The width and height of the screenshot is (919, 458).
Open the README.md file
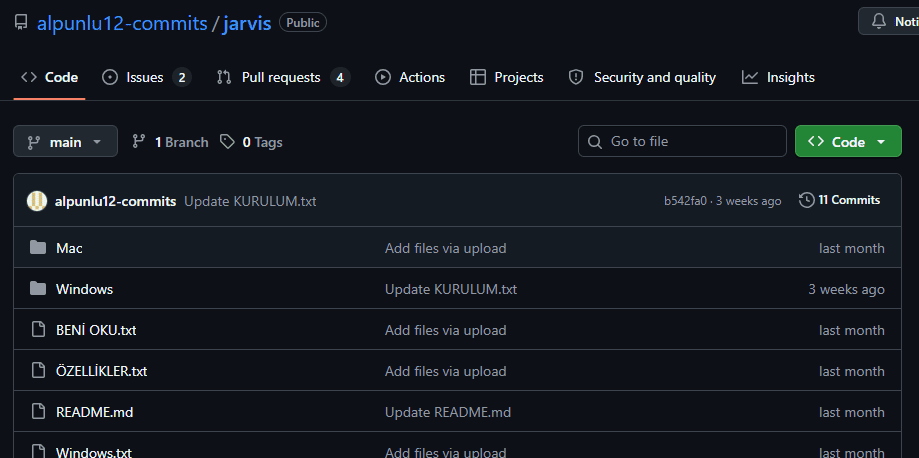pyautogui.click(x=94, y=412)
